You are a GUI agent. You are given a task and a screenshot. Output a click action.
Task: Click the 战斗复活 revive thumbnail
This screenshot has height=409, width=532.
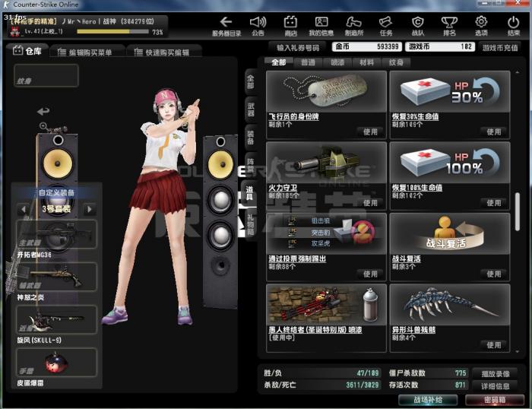click(x=450, y=233)
